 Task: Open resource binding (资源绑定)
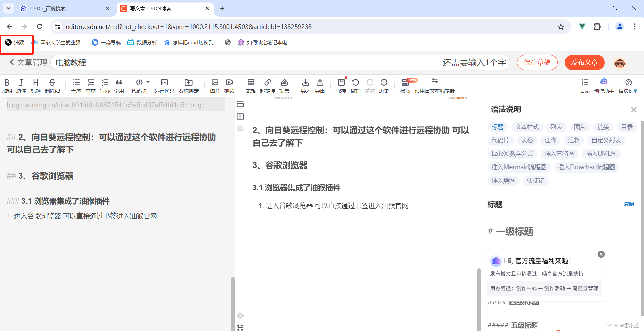[189, 86]
